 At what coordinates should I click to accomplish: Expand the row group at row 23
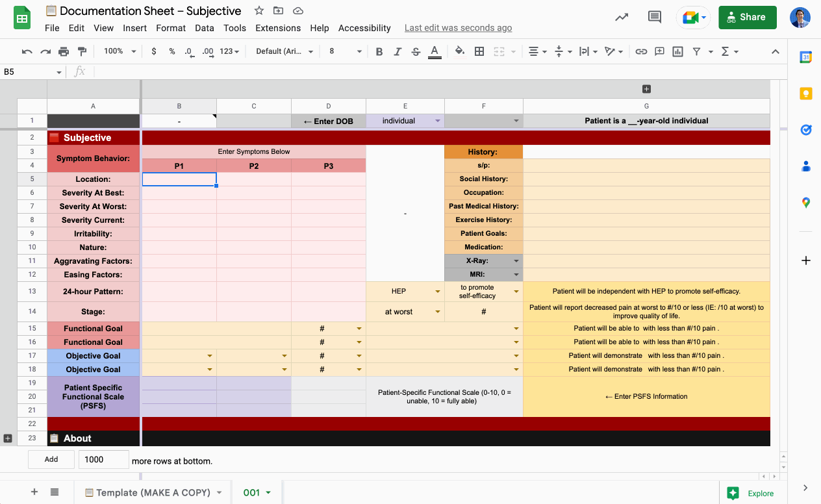tap(8, 438)
